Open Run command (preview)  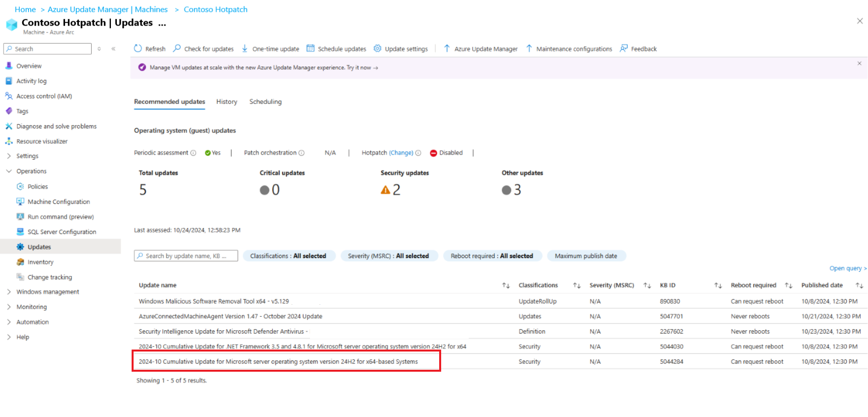[x=61, y=217]
